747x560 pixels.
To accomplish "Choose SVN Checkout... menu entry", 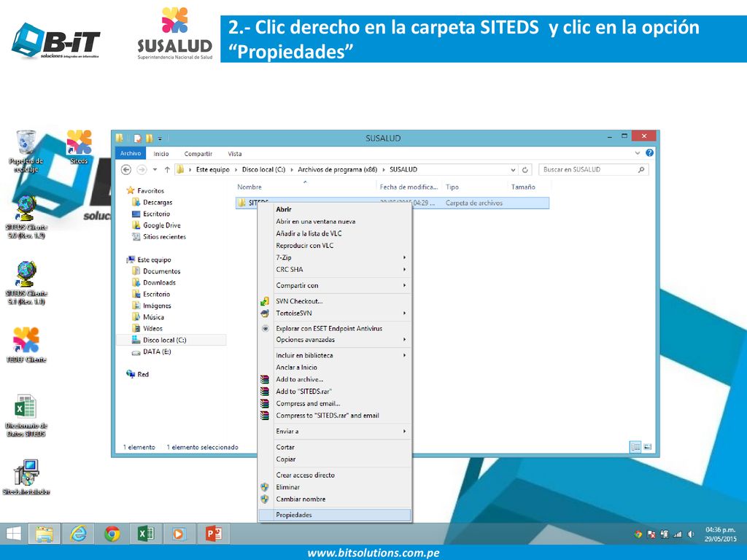I will click(335, 301).
